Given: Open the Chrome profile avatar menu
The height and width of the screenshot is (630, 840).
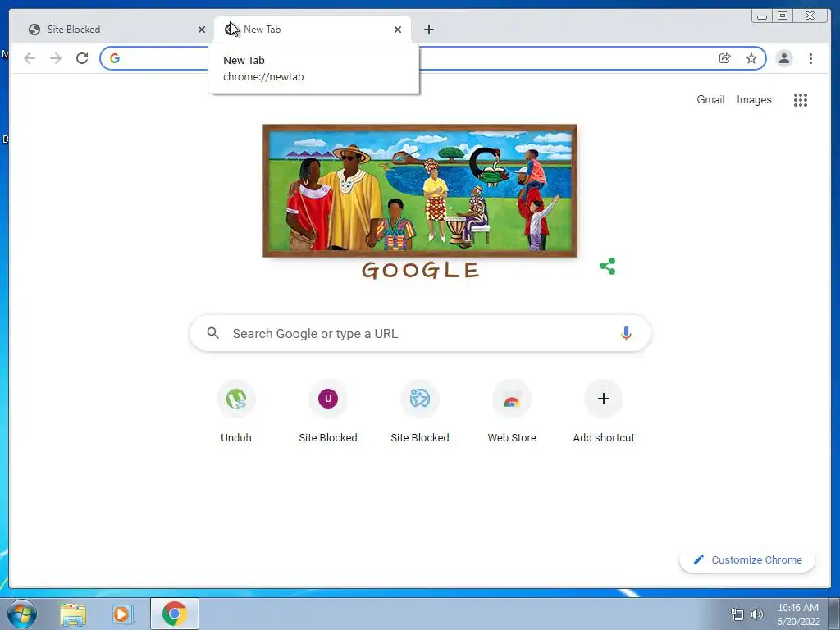Looking at the screenshot, I should click(x=783, y=58).
